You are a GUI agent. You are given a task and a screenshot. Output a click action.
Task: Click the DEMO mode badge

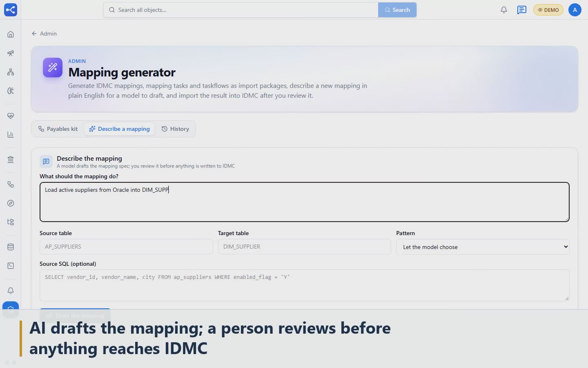coord(548,10)
